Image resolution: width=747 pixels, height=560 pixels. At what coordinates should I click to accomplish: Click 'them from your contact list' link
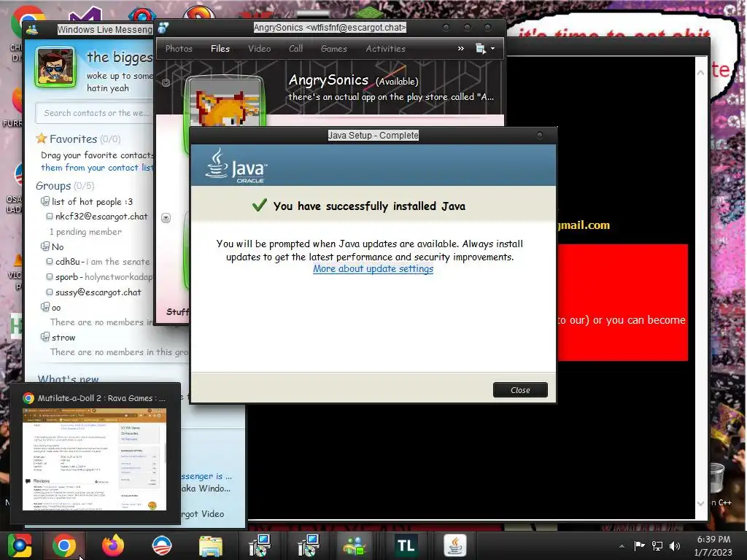[x=97, y=168]
